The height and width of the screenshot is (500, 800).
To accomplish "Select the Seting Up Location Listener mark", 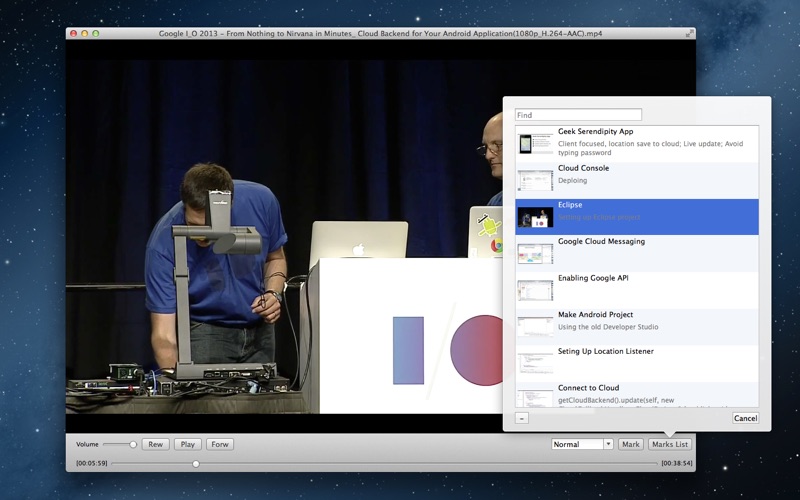I will 637,364.
